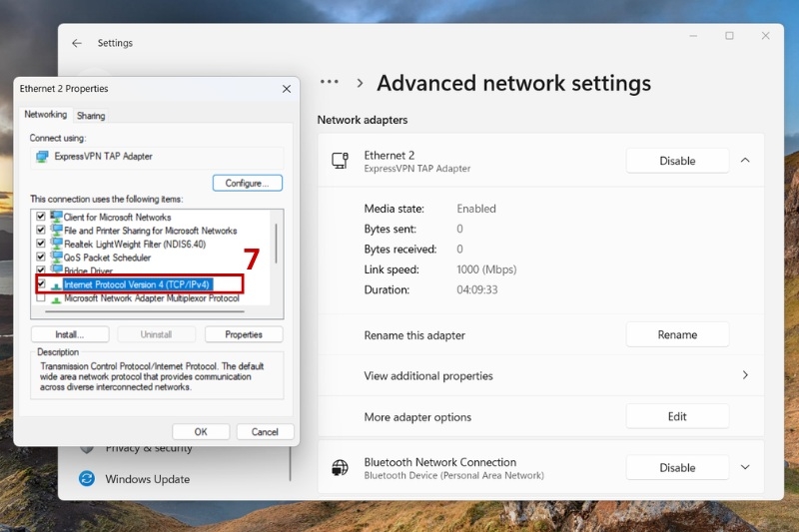
Task: Disable the Bluetooth Network Connection
Action: [677, 467]
